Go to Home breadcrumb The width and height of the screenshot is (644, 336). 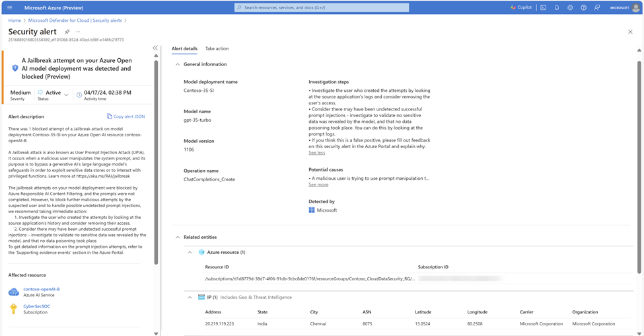tap(15, 20)
